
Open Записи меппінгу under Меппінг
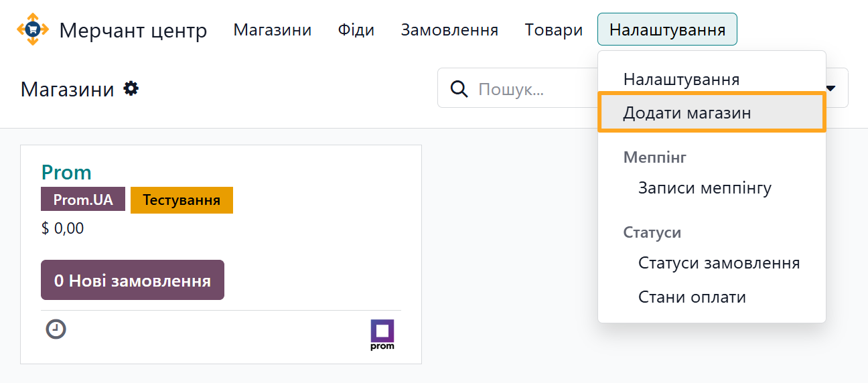click(705, 188)
